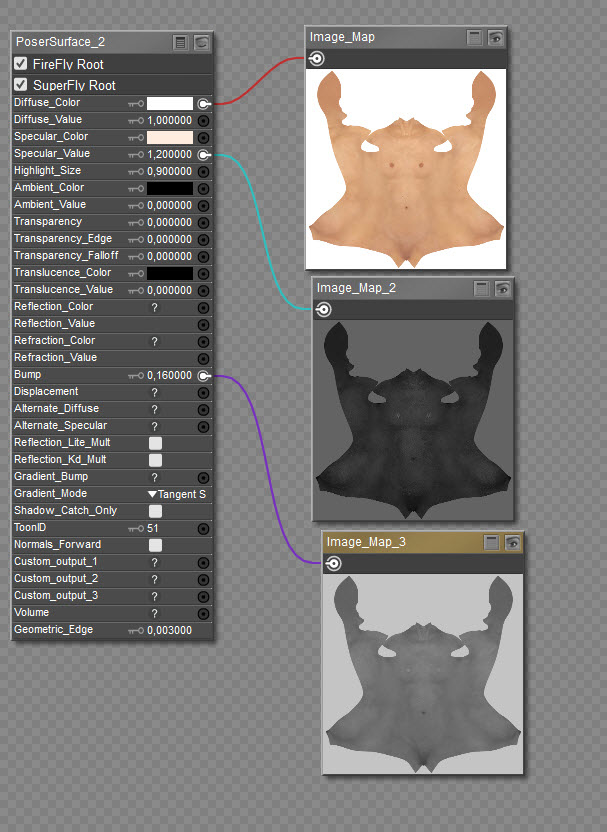Click Alternate_Diffuse input plug icon

pos(203,410)
